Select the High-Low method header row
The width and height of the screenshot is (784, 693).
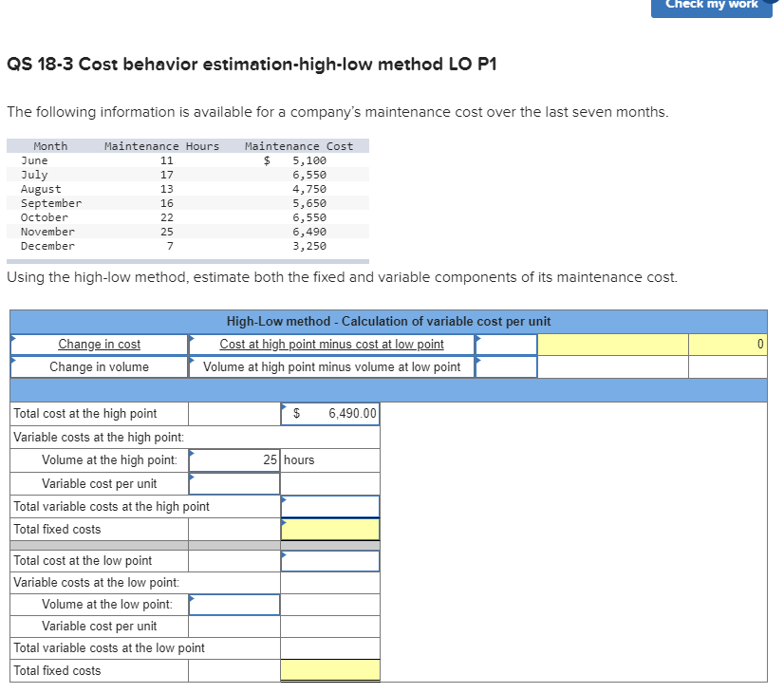pos(389,321)
